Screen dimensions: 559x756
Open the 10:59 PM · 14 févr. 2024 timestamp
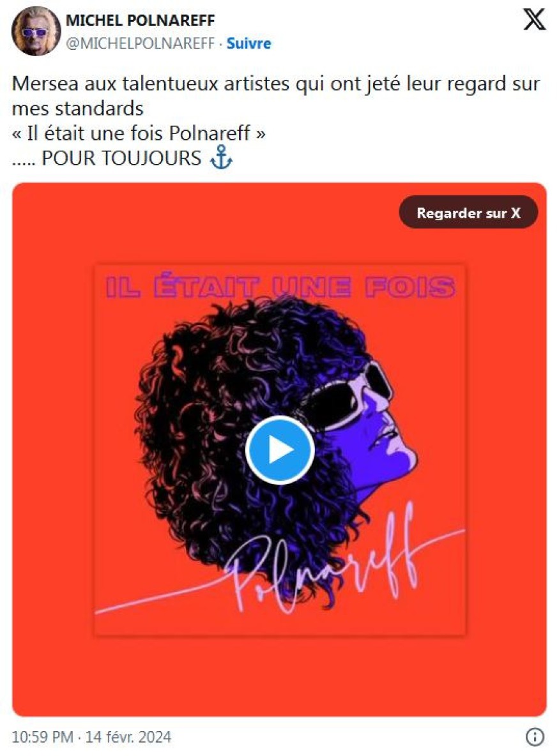coord(91,737)
